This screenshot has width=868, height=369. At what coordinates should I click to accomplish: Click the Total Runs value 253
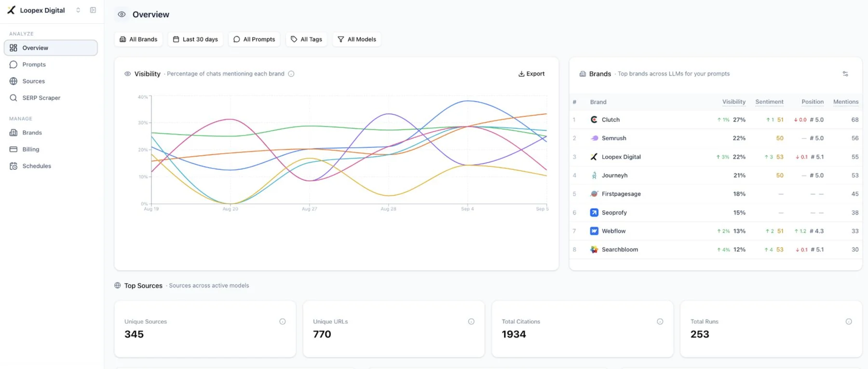coord(700,334)
